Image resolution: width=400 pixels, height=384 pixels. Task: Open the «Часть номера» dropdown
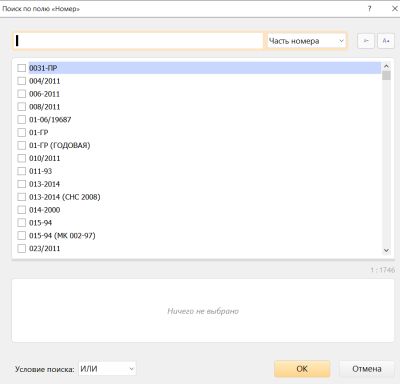point(306,41)
